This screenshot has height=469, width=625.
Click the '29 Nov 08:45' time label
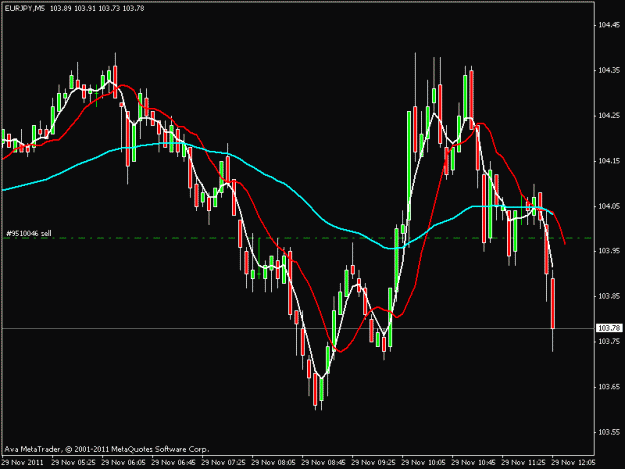click(323, 462)
